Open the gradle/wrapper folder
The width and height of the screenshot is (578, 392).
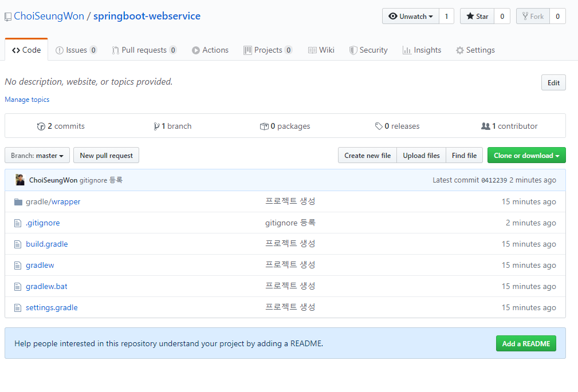click(x=53, y=202)
